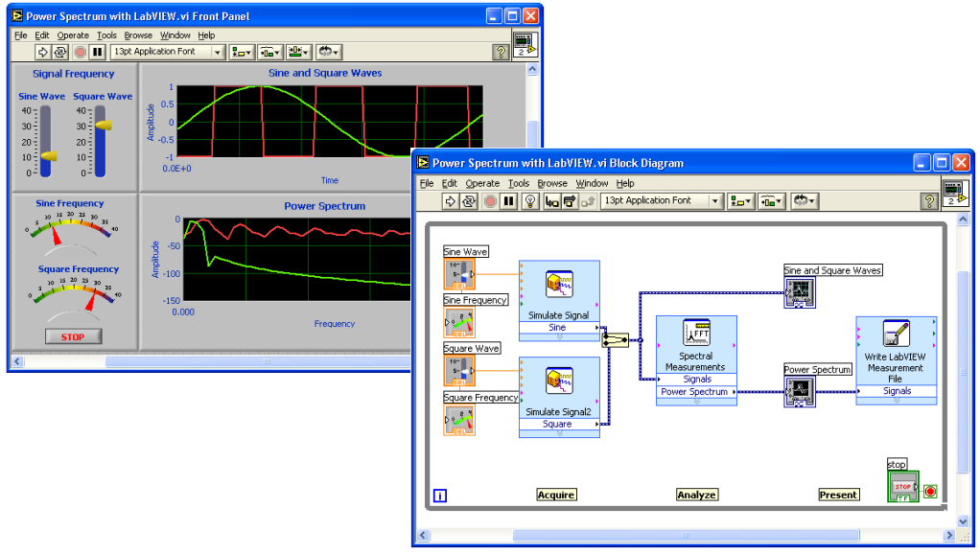
Task: Open Operate menu in Front Panel window
Action: click(73, 35)
